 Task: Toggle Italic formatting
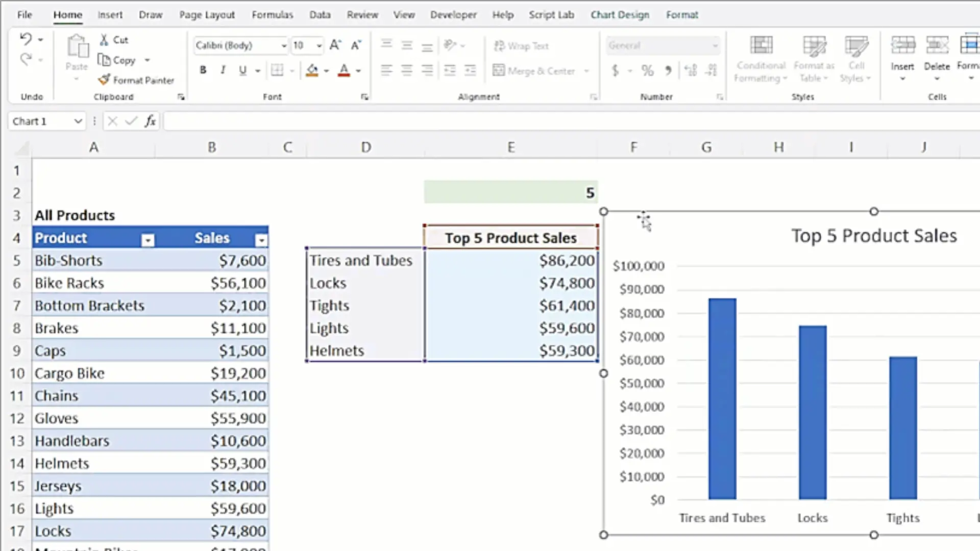coord(223,70)
